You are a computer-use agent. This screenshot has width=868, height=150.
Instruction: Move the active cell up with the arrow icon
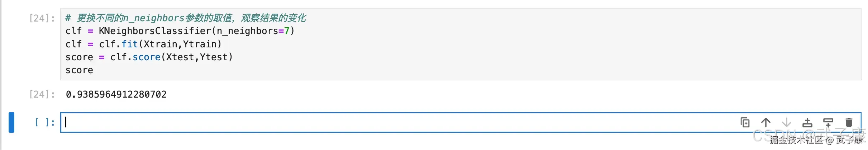[x=766, y=123]
